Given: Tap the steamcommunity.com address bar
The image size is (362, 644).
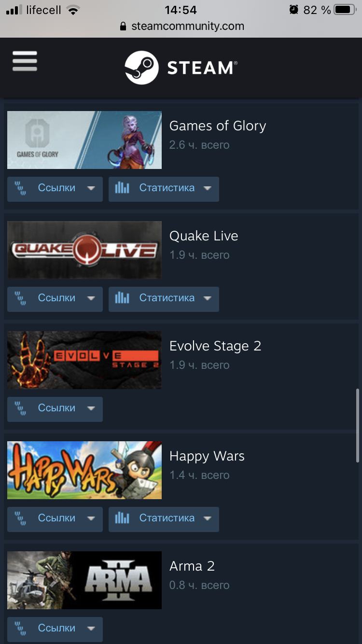Looking at the screenshot, I should pos(181,26).
